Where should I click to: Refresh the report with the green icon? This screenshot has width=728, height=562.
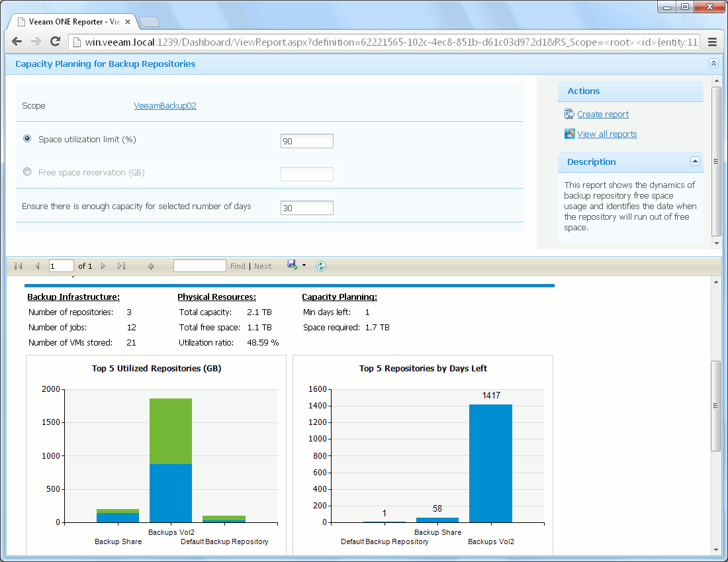pos(321,266)
